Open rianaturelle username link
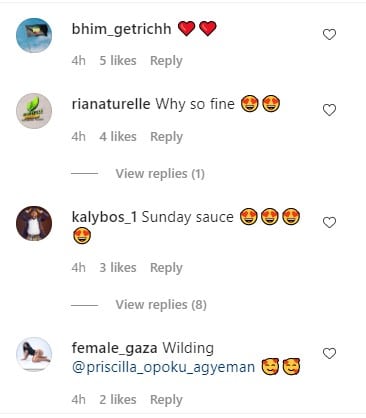The height and width of the screenshot is (418, 366). point(111,104)
